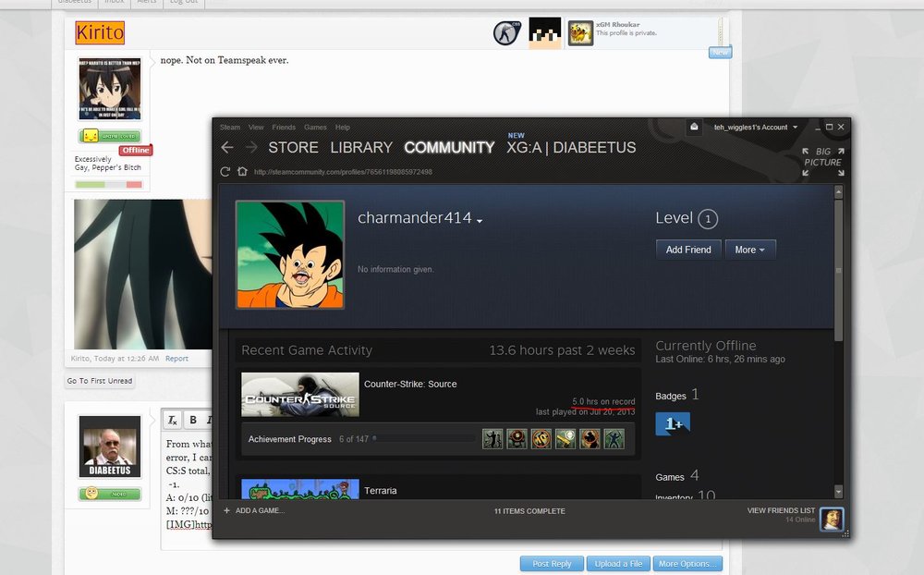Click fourth Counter-Strike achievement icon
924x575 pixels.
(565, 439)
